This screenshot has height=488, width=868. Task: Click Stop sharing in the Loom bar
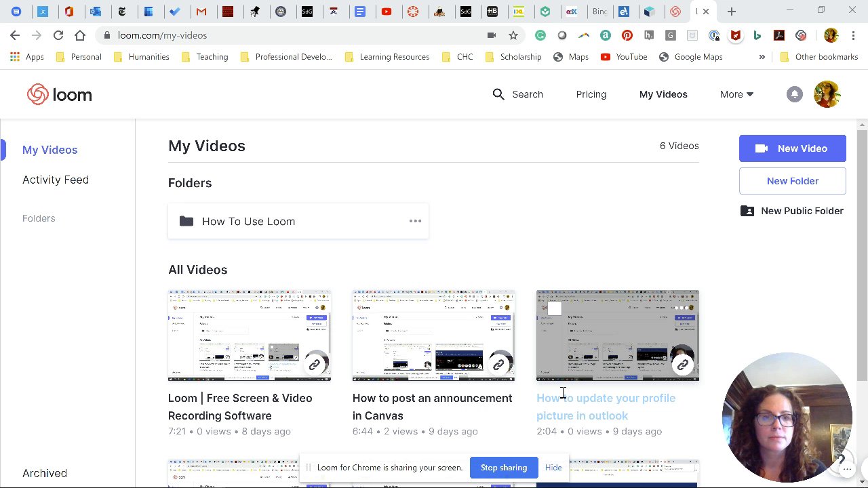coord(504,468)
